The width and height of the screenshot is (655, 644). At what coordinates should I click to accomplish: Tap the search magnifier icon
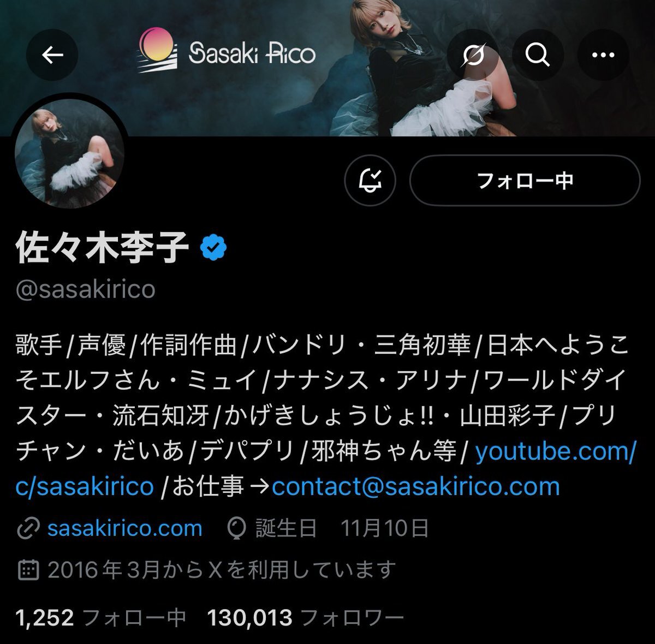pos(538,55)
